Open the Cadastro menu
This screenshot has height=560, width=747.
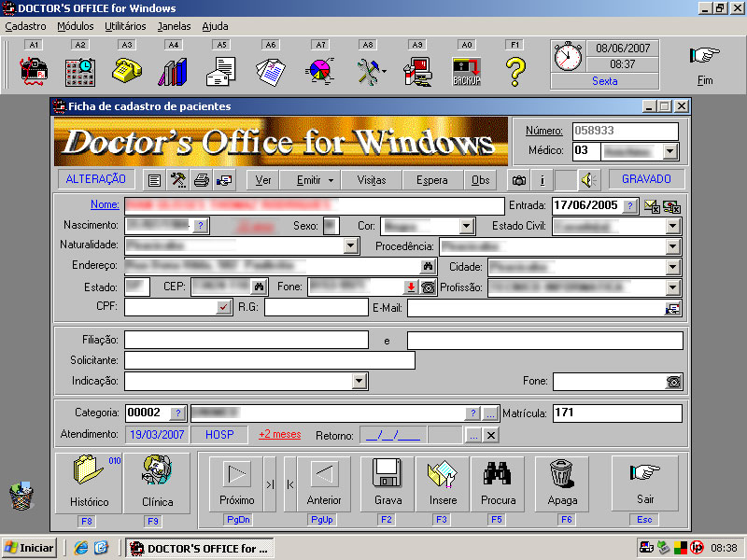pos(26,27)
